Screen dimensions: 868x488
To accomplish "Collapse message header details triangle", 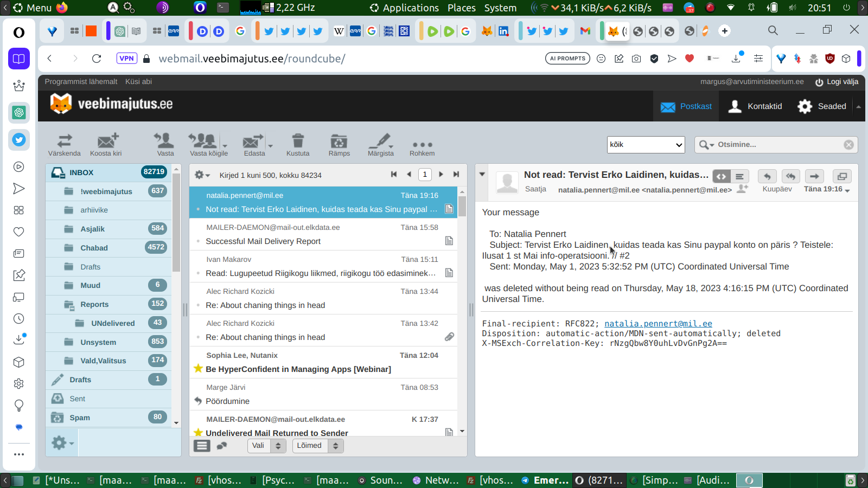I will 482,174.
